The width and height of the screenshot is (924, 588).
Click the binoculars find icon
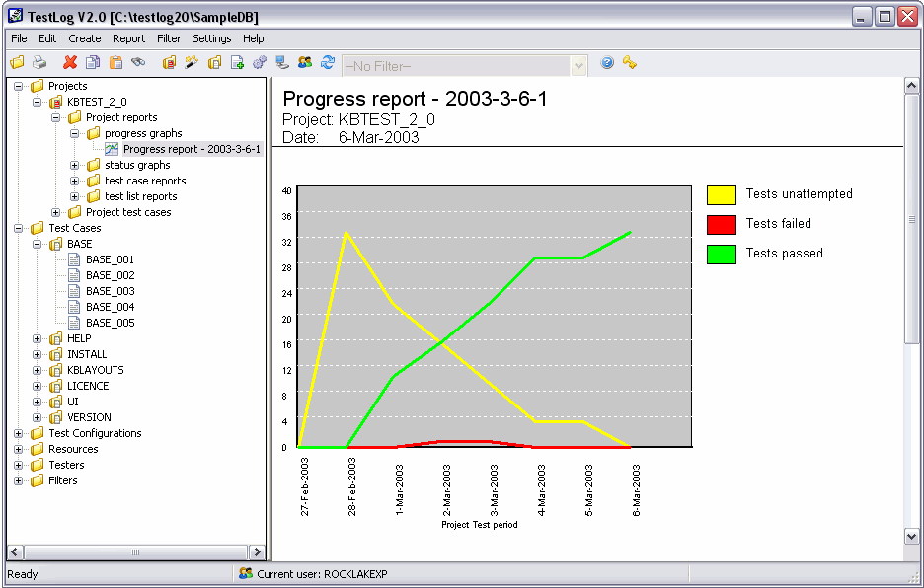(x=138, y=62)
